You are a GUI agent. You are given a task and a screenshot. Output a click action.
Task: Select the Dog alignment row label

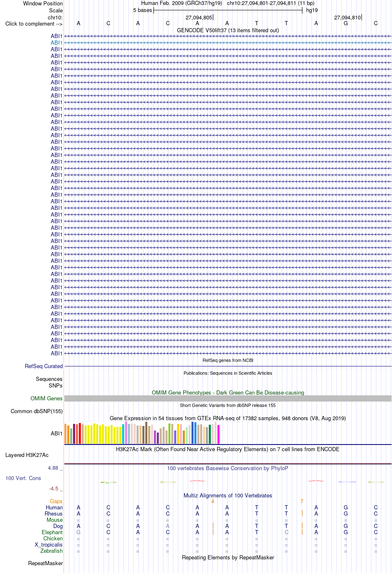point(58,526)
